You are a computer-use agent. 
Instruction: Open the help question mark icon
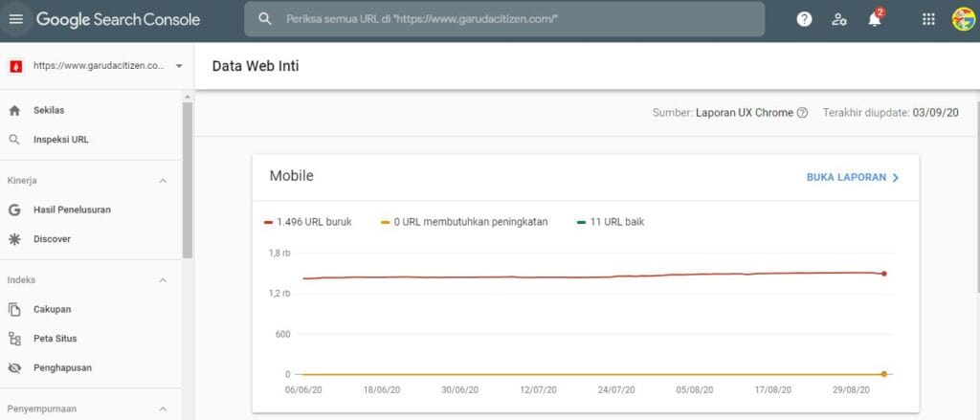point(804,19)
